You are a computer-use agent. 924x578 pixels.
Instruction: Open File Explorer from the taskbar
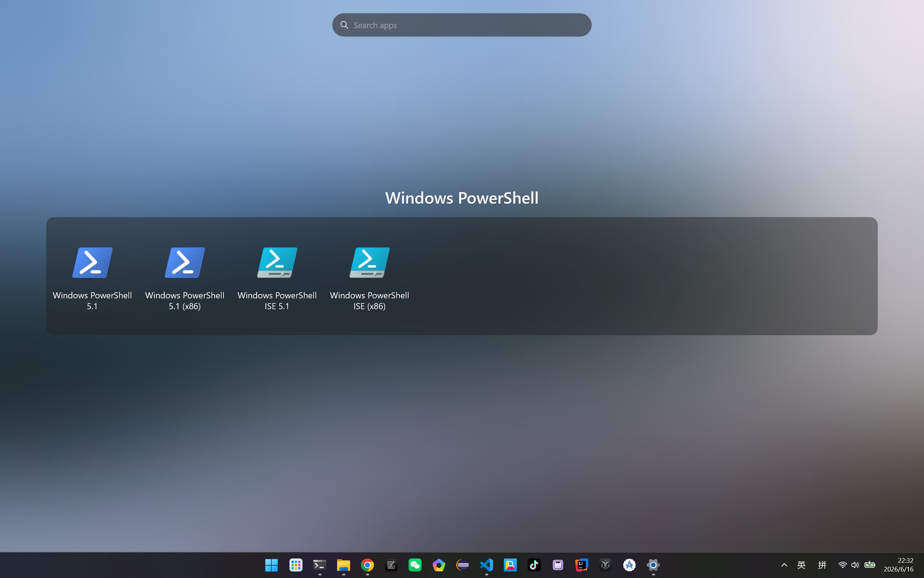[x=344, y=565]
